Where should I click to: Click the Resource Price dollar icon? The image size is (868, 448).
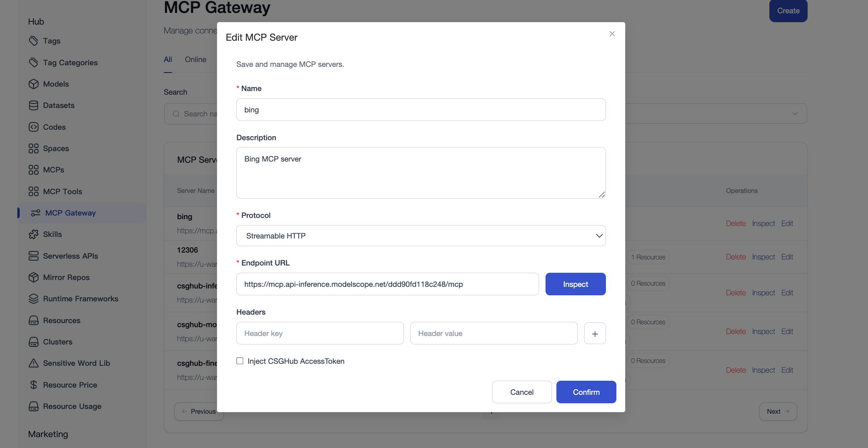point(33,385)
